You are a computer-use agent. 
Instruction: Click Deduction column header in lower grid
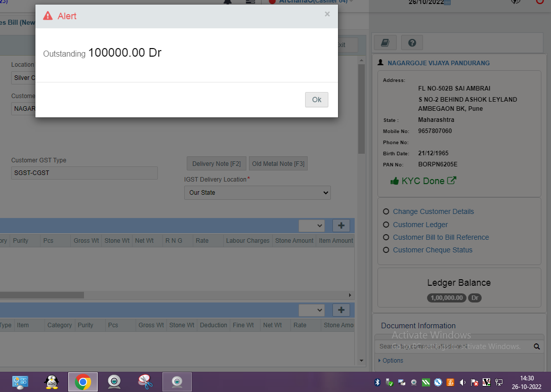(x=214, y=325)
